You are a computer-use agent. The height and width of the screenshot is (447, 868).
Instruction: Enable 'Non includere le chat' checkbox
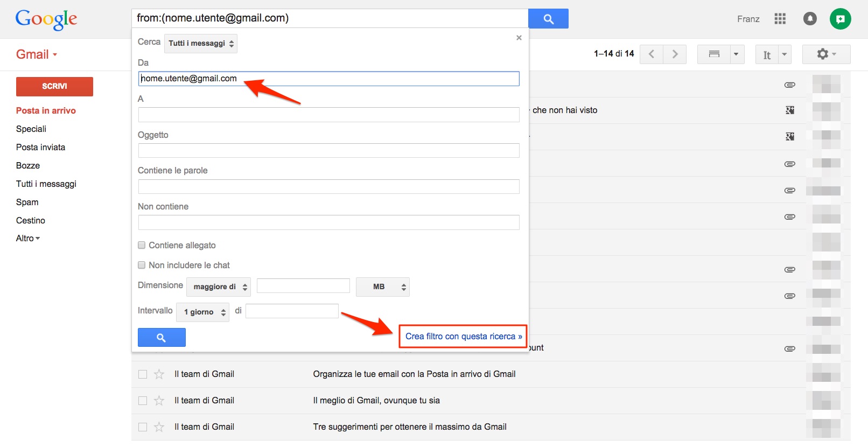tap(142, 265)
